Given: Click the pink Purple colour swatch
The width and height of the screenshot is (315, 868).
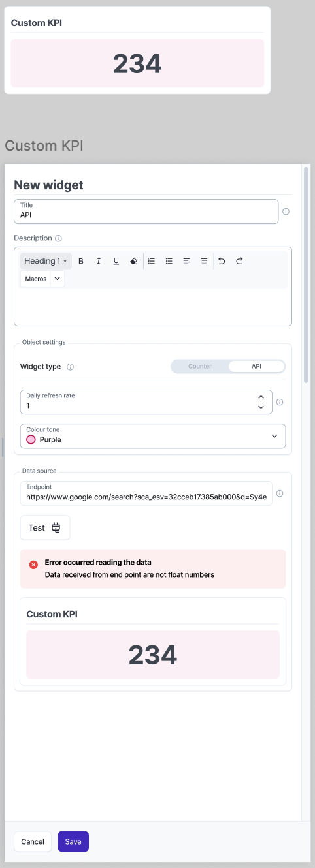Looking at the screenshot, I should (x=31, y=440).
